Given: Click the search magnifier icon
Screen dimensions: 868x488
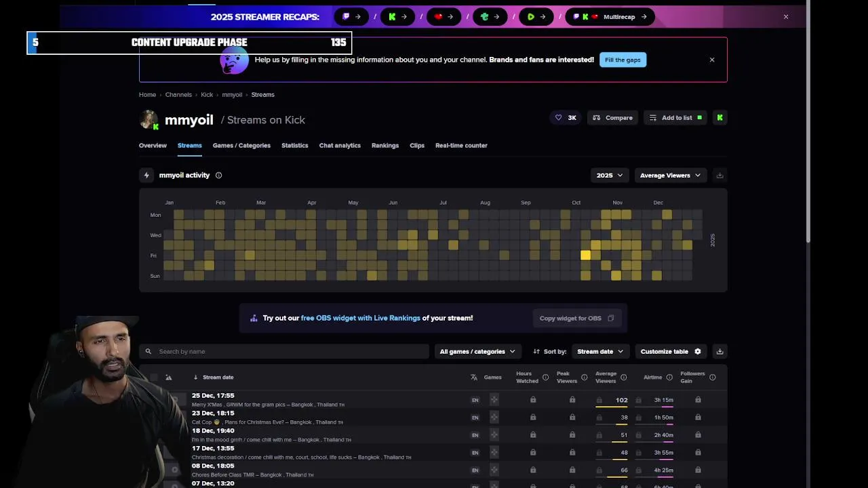Looking at the screenshot, I should pyautogui.click(x=148, y=351).
